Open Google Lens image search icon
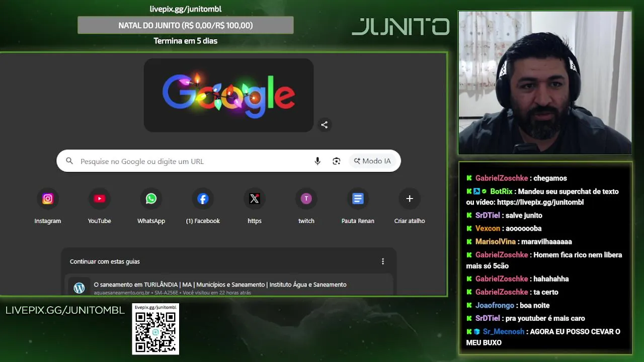The image size is (644, 362). point(337,161)
